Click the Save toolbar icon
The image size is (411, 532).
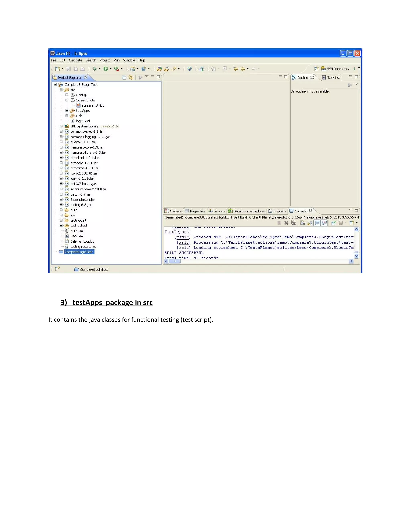(x=68, y=69)
